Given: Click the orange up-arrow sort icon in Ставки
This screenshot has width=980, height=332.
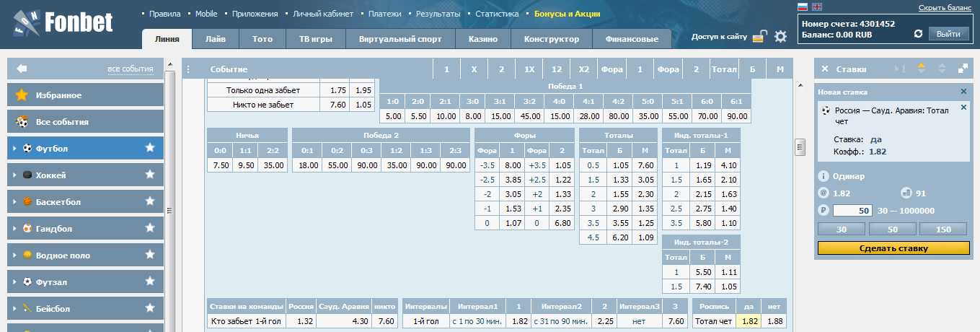Looking at the screenshot, I should [x=921, y=69].
